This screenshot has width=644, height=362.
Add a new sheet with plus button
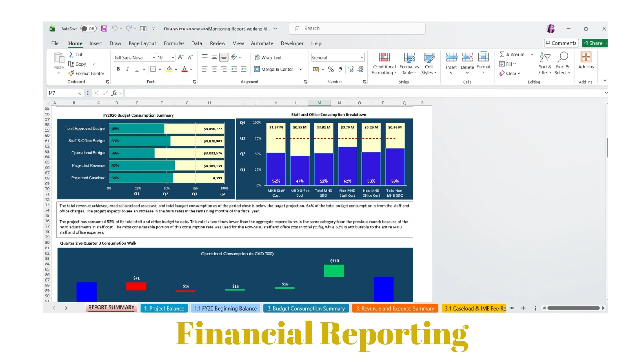point(523,308)
